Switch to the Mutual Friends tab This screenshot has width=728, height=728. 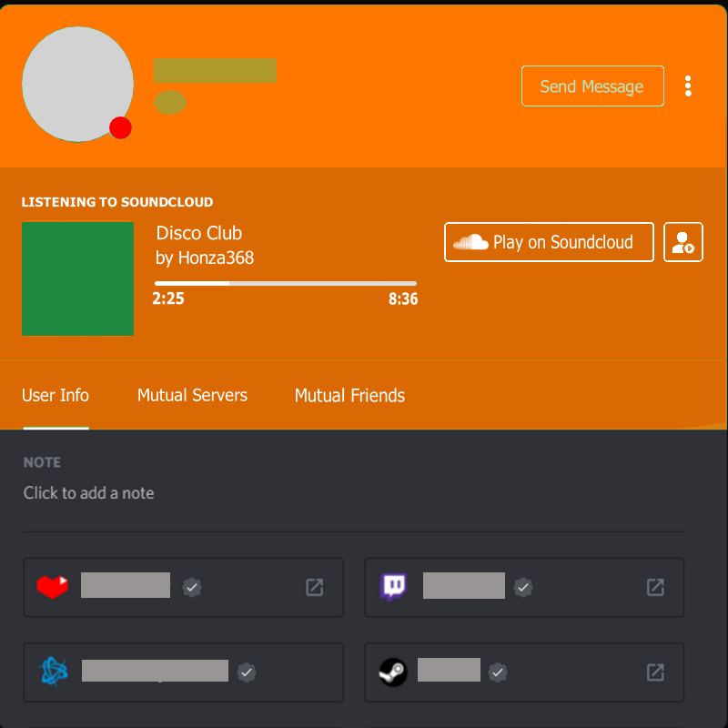(349, 395)
